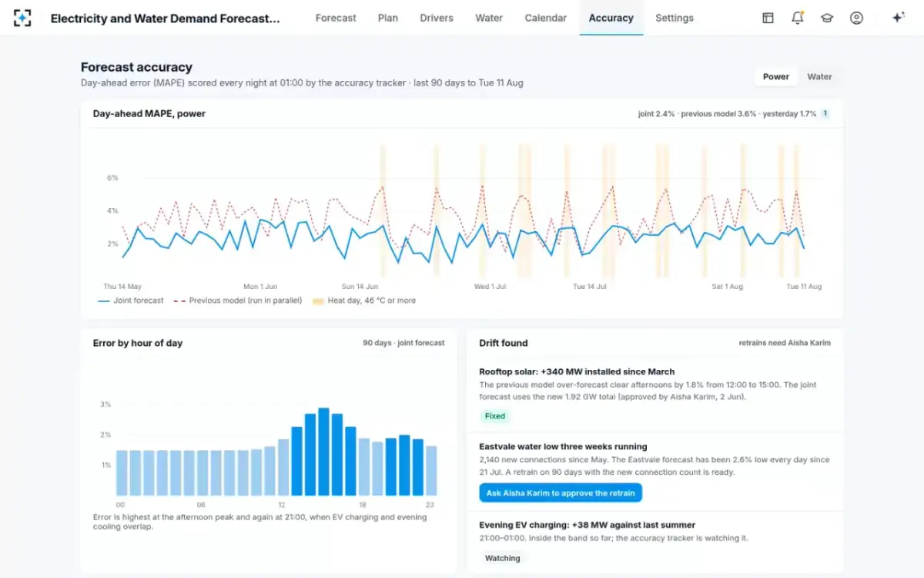
Task: Open the AI sparkle assistant icon
Action: tap(898, 18)
